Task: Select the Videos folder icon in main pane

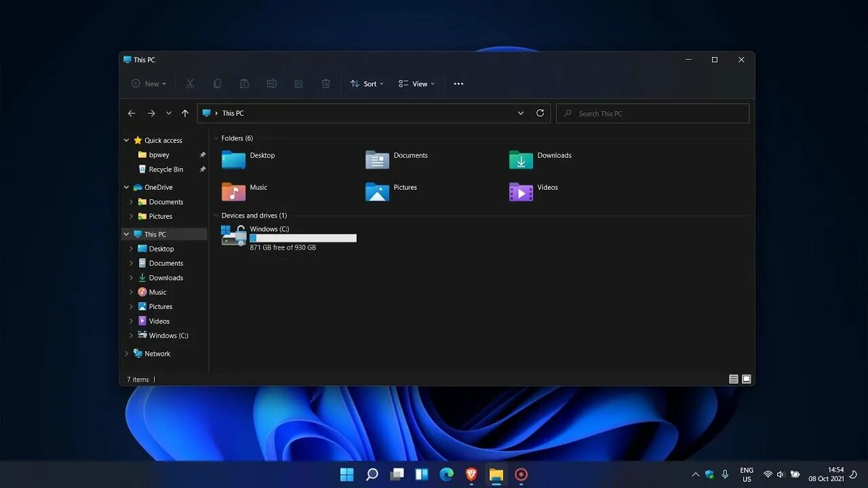Action: [x=521, y=192]
